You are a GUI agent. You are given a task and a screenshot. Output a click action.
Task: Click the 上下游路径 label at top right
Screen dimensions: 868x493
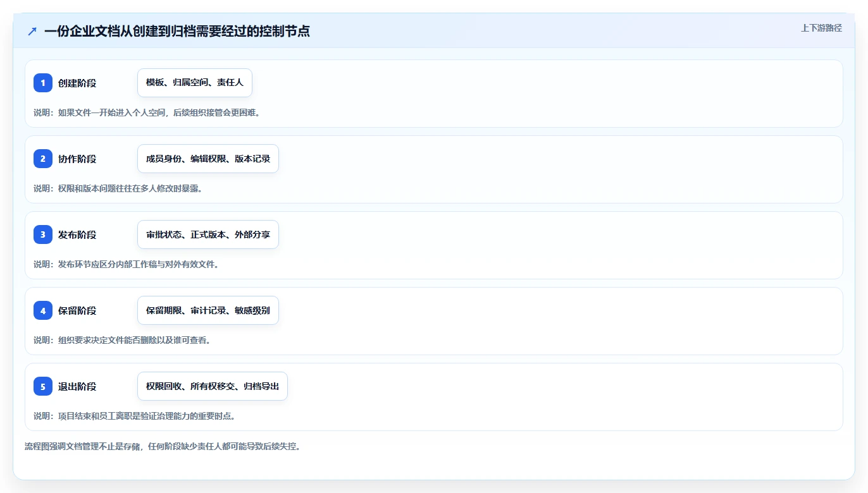pyautogui.click(x=821, y=28)
